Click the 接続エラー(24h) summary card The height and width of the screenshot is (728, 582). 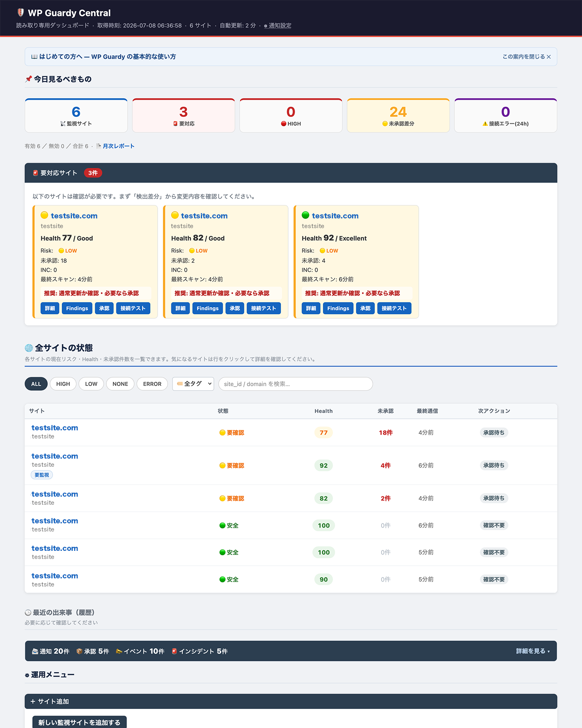(x=506, y=115)
